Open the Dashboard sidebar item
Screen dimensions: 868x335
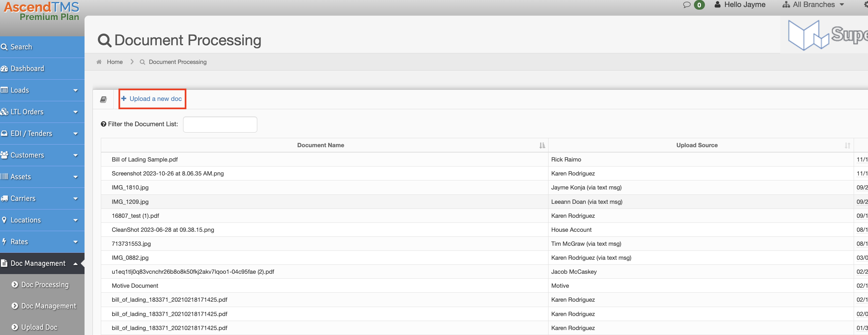pos(42,69)
